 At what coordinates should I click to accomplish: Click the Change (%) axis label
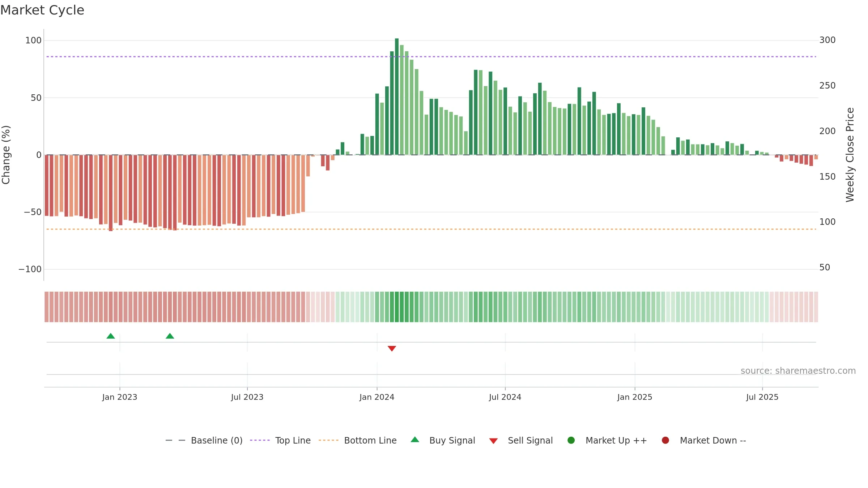(6, 155)
